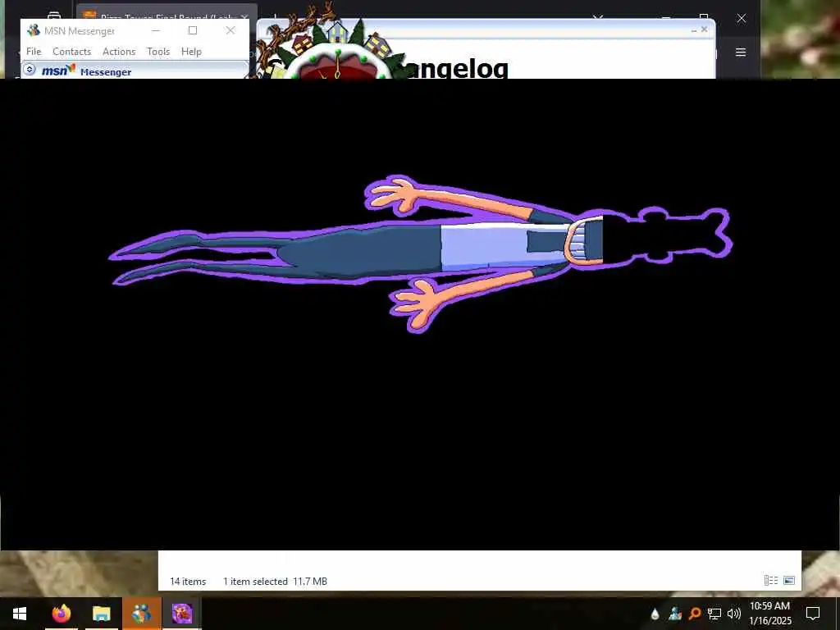
Task: Click the orange magnifier tray icon
Action: 695,614
